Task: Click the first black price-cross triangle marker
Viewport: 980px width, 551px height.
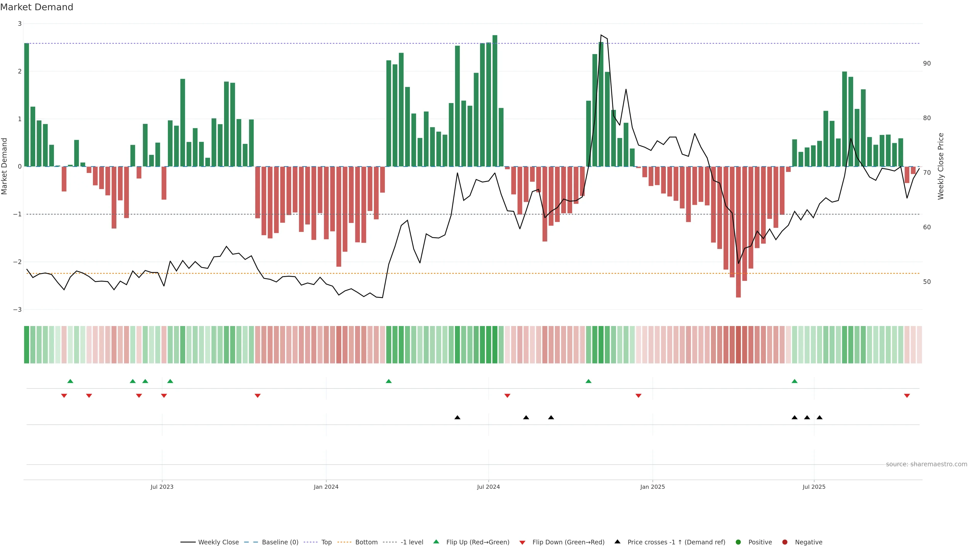Action: pyautogui.click(x=457, y=418)
